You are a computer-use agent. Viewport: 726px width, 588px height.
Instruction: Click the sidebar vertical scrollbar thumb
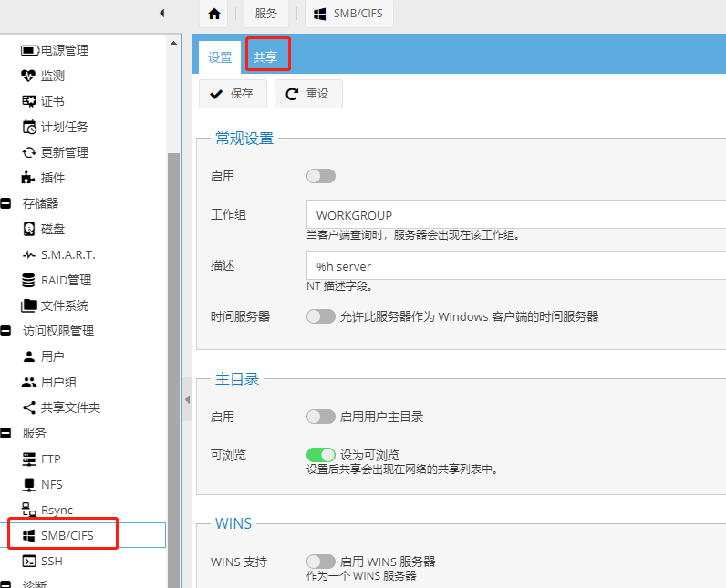pyautogui.click(x=173, y=370)
